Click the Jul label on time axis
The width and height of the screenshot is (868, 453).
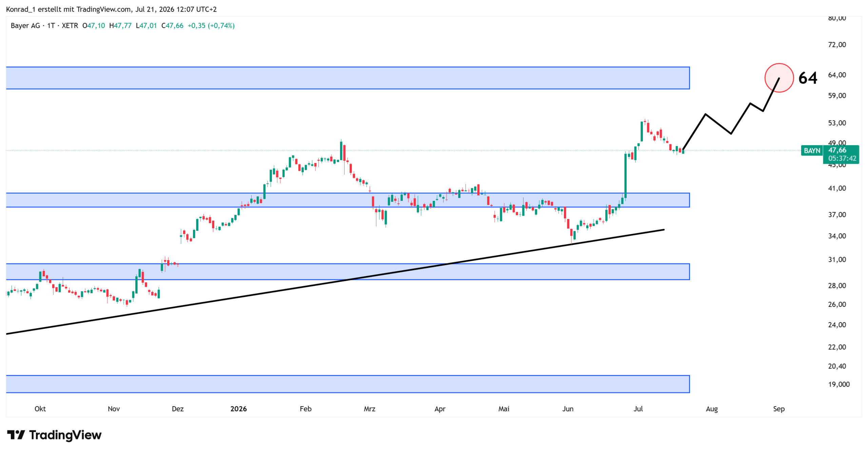[x=638, y=409]
